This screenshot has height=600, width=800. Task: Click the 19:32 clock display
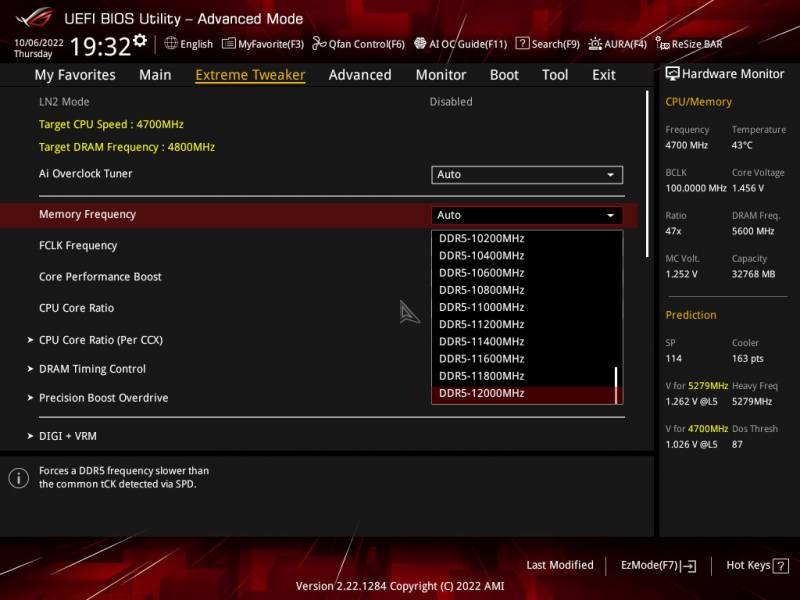(x=101, y=47)
